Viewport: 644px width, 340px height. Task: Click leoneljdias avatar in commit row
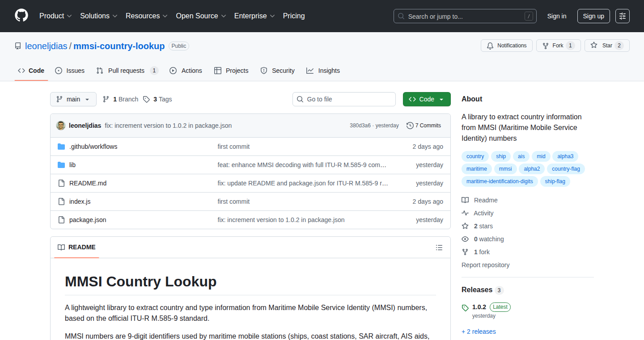click(61, 126)
